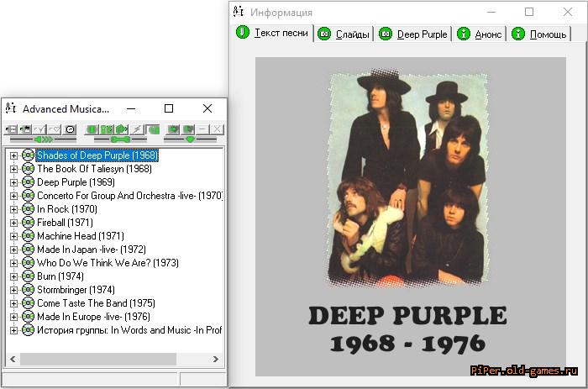Click the green play button in the toolbar
The height and width of the screenshot is (389, 588).
92,129
